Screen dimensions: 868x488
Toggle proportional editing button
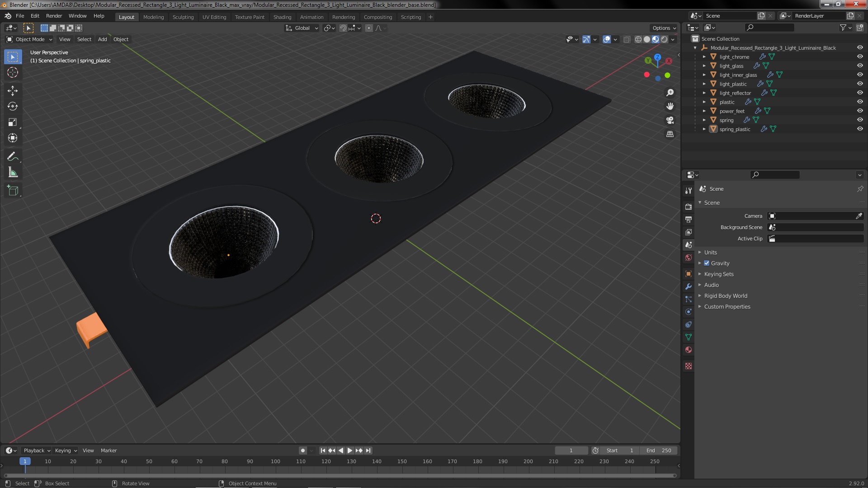[x=369, y=28]
